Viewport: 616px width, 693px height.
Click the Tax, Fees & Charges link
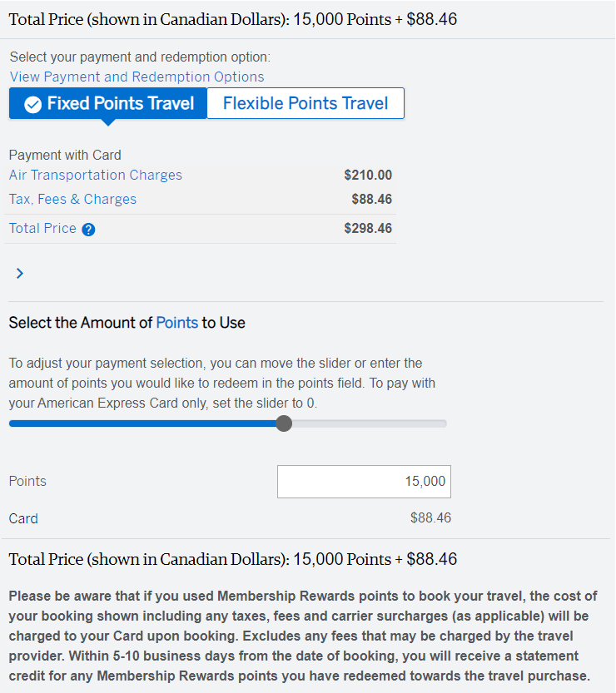72,199
